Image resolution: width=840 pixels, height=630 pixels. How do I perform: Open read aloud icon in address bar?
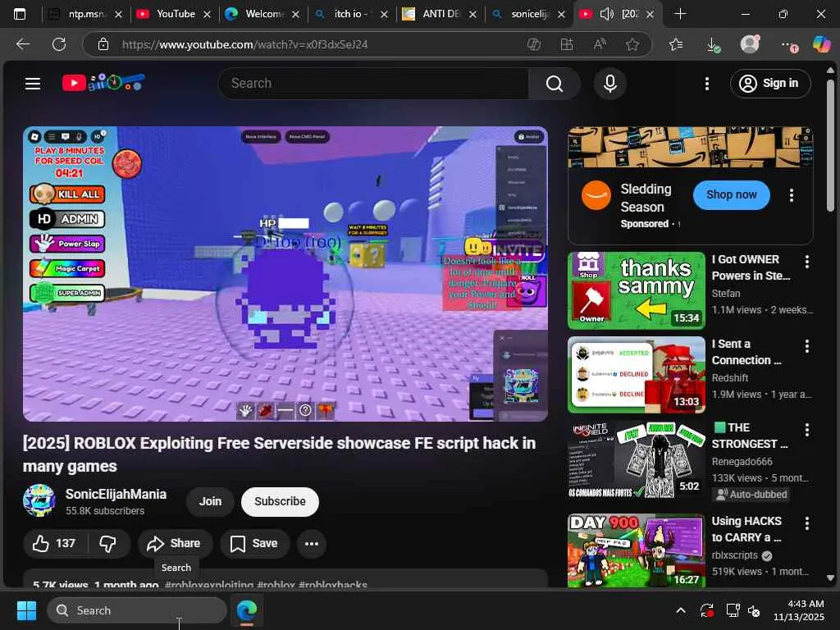click(x=600, y=44)
